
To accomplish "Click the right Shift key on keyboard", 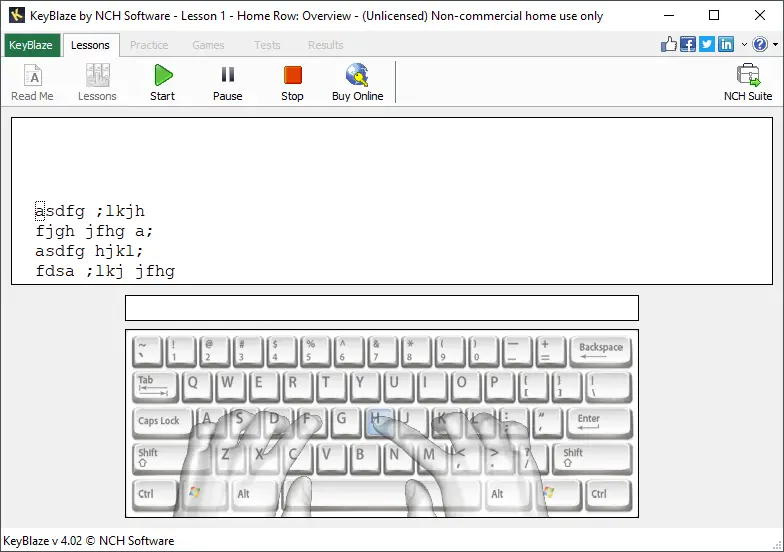I will pyautogui.click(x=592, y=458).
